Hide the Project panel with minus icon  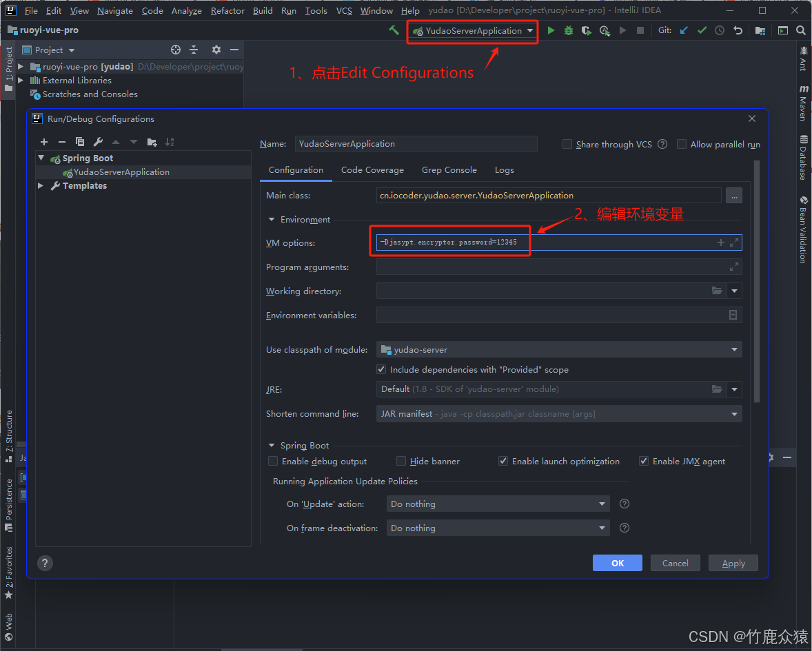pos(234,50)
